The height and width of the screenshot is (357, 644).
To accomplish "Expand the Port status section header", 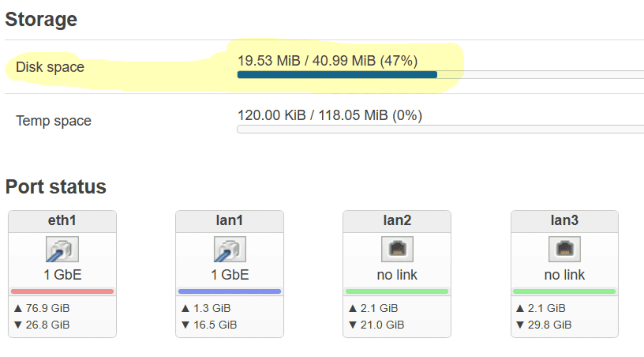I will (x=56, y=187).
